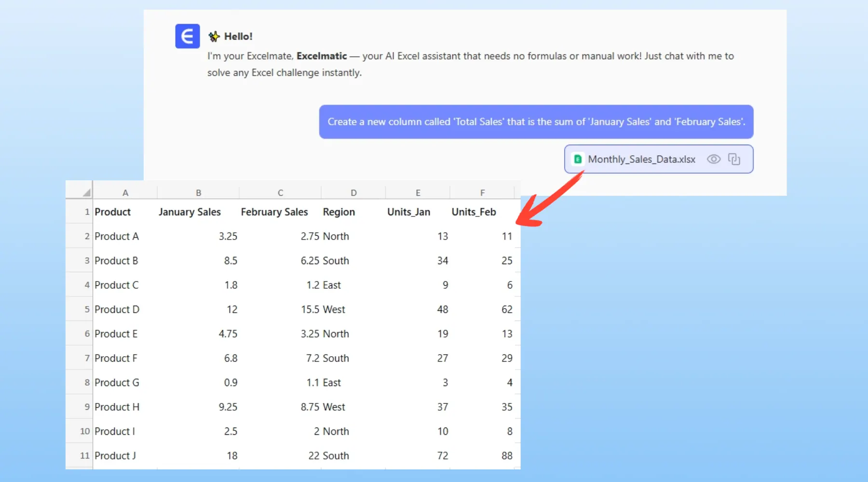Select the column A header
Image resolution: width=868 pixels, height=482 pixels.
(125, 193)
